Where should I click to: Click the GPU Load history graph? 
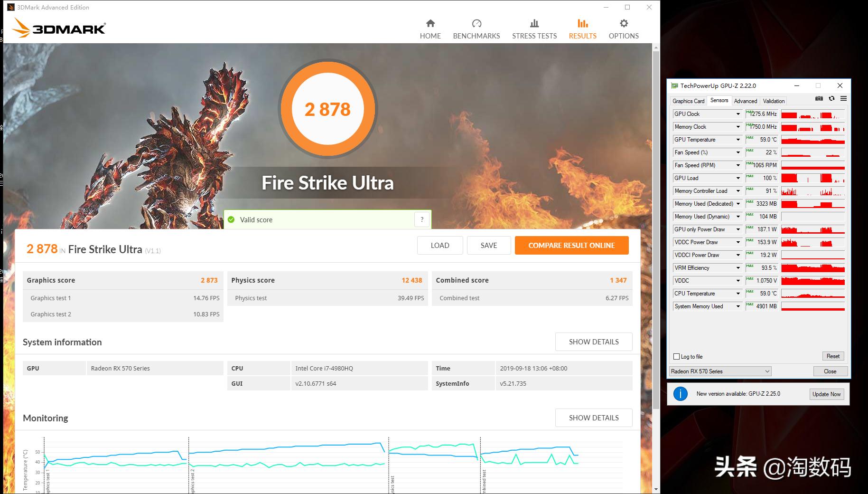pos(813,178)
